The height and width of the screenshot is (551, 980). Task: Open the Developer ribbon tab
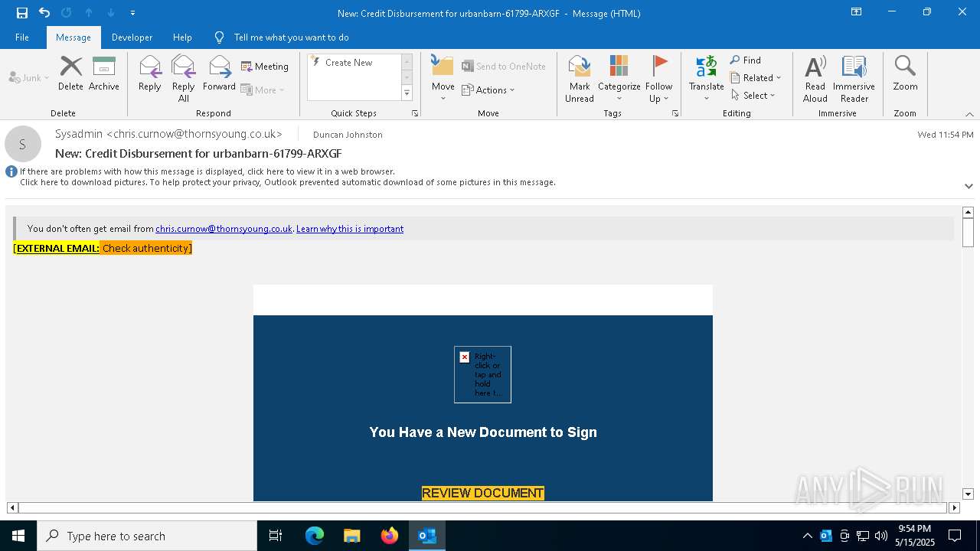[x=132, y=37]
